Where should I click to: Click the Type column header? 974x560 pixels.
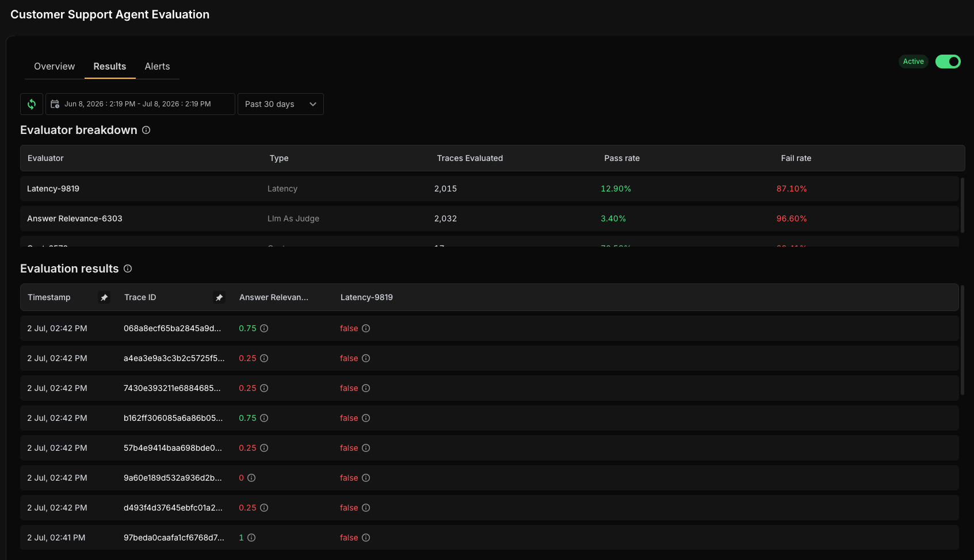pos(279,158)
